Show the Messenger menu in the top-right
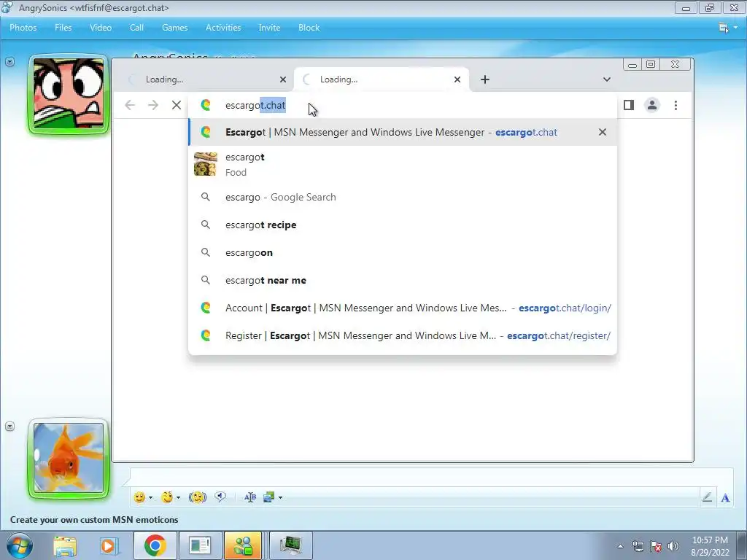This screenshot has height=560, width=747. [x=728, y=28]
